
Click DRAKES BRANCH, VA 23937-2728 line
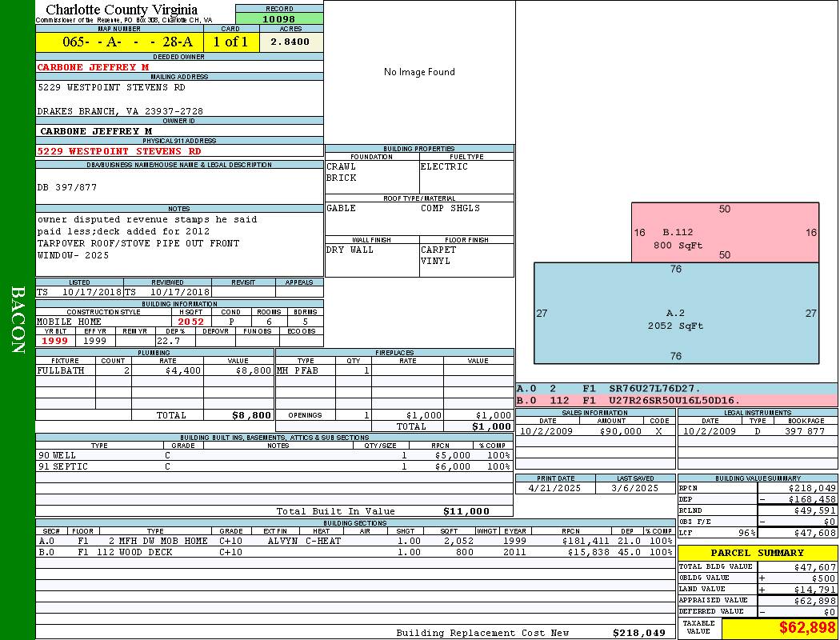120,111
